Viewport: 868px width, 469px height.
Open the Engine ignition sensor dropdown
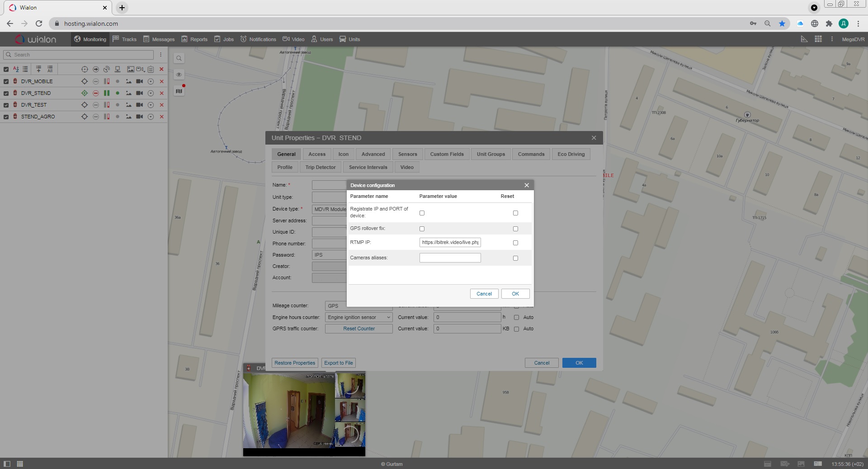359,317
